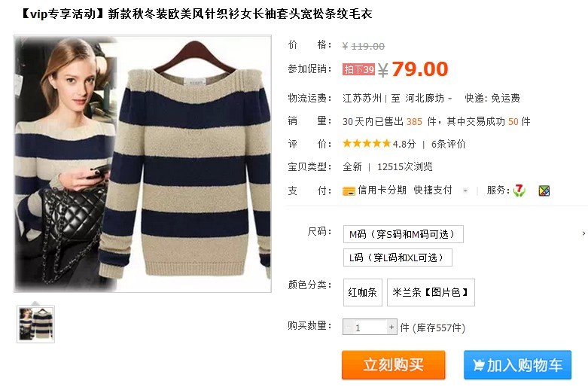Decrease quantity with the minus stepper
The height and width of the screenshot is (390, 588).
[349, 327]
